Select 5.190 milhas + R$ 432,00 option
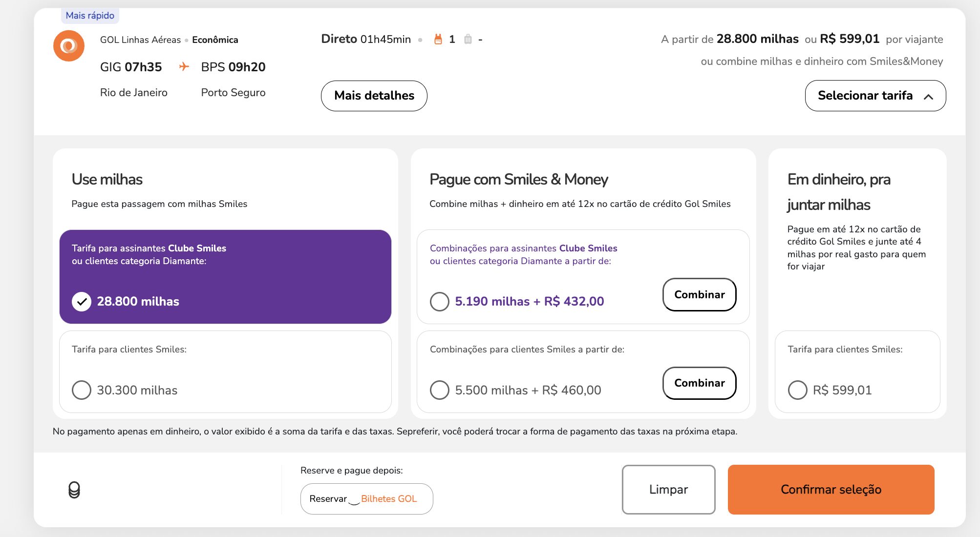Viewport: 980px width, 537px height. click(x=440, y=302)
